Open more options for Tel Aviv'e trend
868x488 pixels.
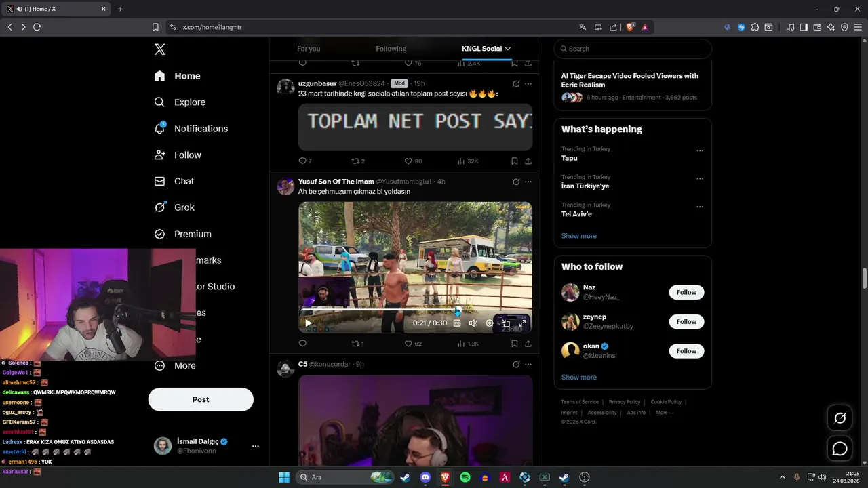click(x=700, y=207)
